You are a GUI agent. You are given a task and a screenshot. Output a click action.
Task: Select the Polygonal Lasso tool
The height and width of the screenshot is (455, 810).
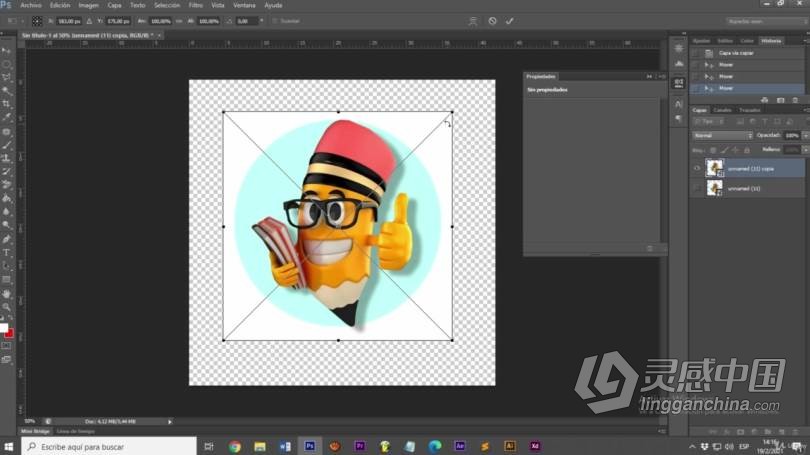click(6, 77)
